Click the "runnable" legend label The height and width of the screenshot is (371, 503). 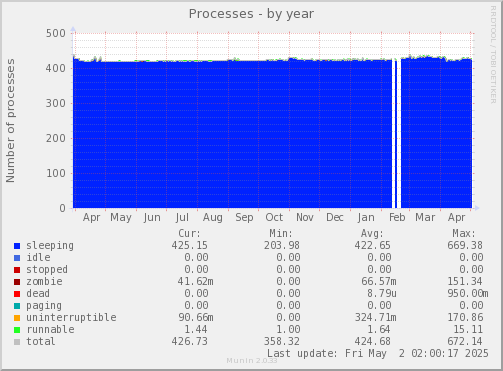point(50,329)
